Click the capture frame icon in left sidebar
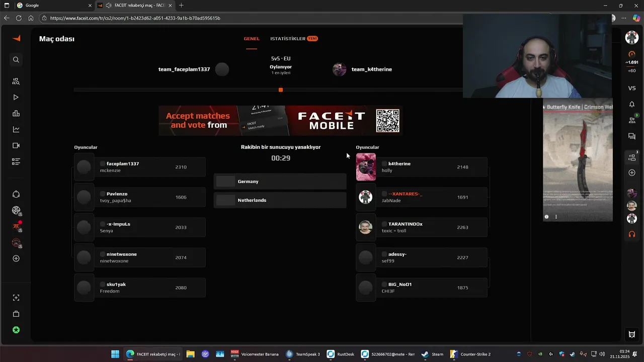The height and width of the screenshot is (362, 644). tap(16, 298)
